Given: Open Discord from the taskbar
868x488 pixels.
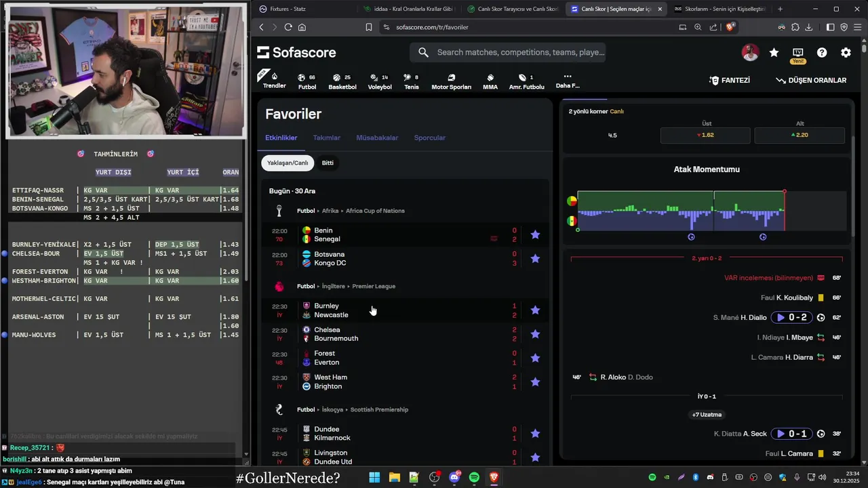Looking at the screenshot, I should click(x=454, y=478).
